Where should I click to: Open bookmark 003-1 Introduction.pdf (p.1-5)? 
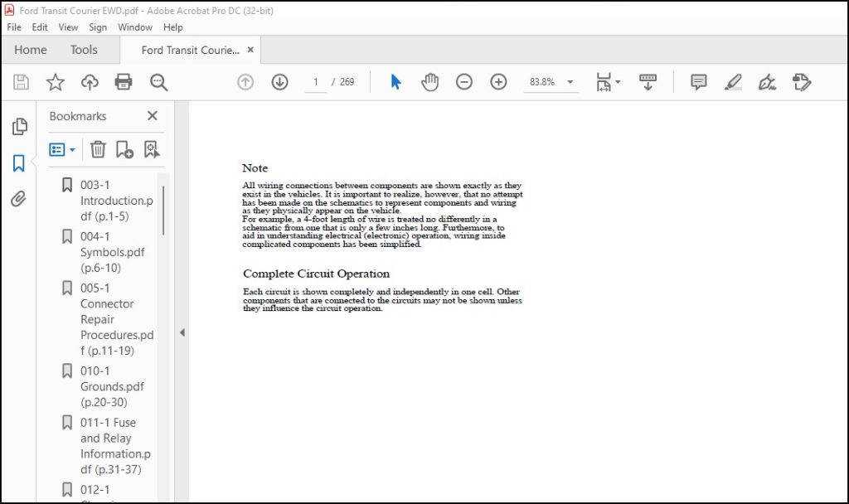tap(116, 201)
